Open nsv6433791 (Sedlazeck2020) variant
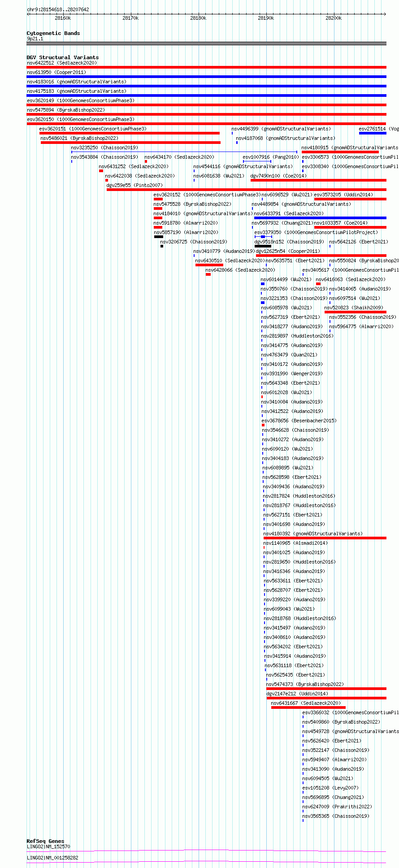399x868 pixels. tap(289, 213)
